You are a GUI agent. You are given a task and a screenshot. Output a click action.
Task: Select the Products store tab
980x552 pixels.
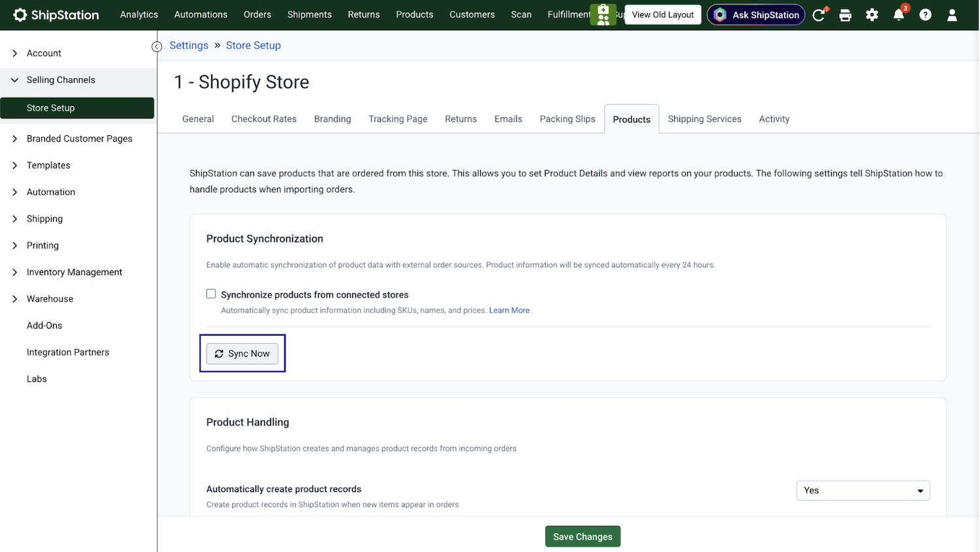point(632,119)
